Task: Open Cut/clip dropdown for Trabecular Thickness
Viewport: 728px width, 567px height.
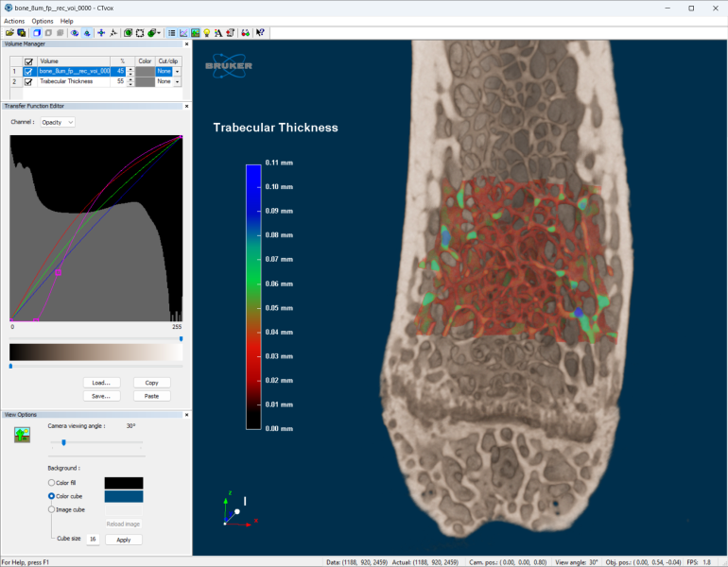Action: (177, 82)
